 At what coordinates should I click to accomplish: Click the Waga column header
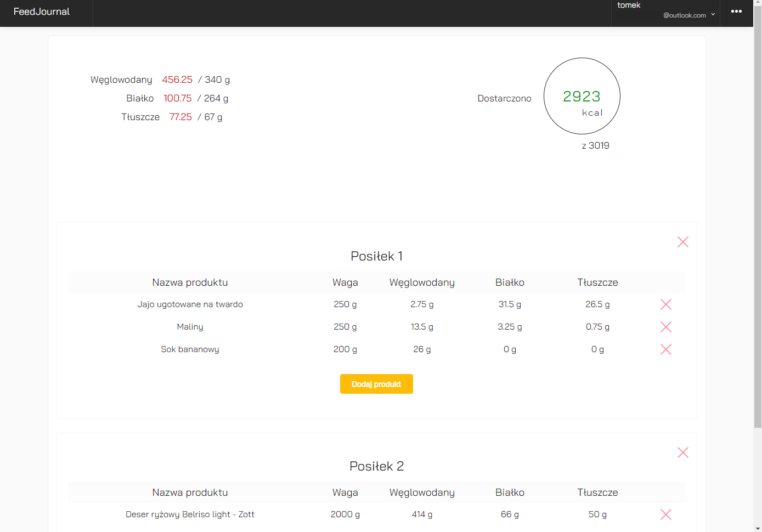coord(345,282)
